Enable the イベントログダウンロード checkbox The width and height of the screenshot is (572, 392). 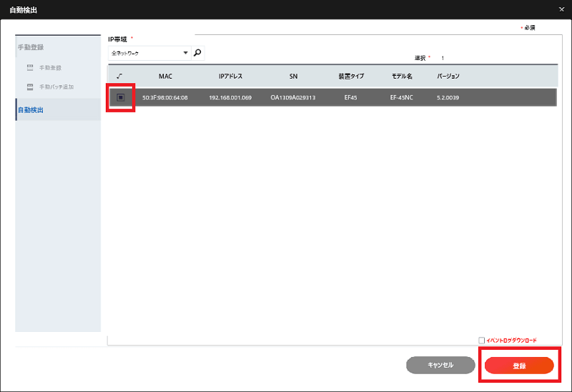(x=481, y=340)
